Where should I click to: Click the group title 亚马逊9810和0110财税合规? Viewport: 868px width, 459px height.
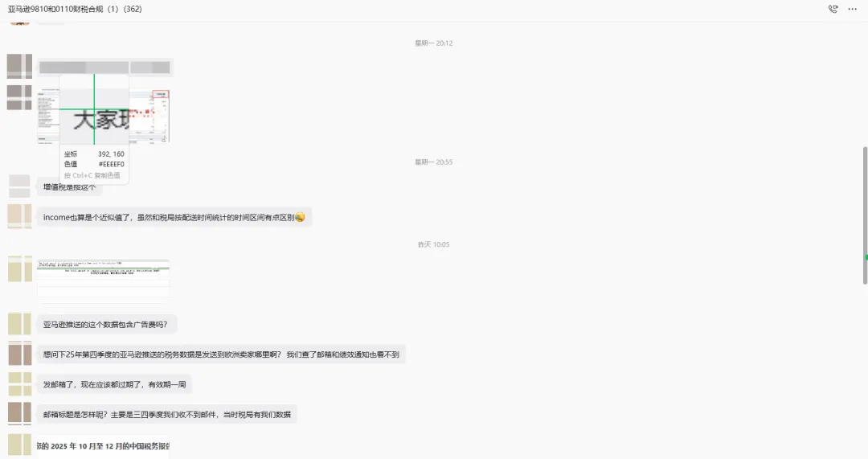coord(75,9)
